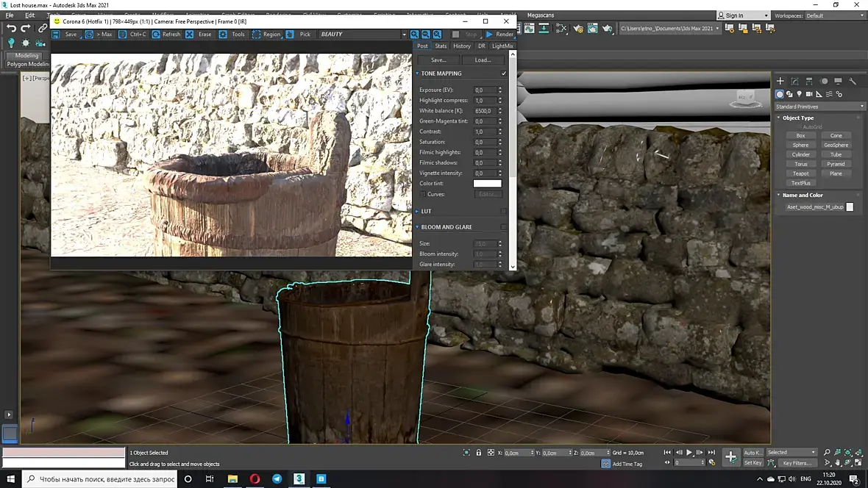This screenshot has width=868, height=488.
Task: Select the Pick tool in frame buffer
Action: click(299, 35)
